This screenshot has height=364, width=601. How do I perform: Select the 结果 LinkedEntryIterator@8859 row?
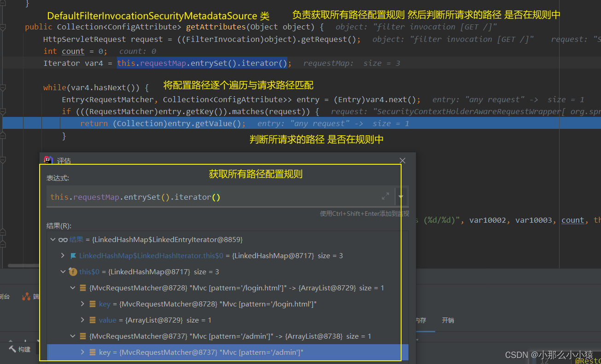click(228, 240)
